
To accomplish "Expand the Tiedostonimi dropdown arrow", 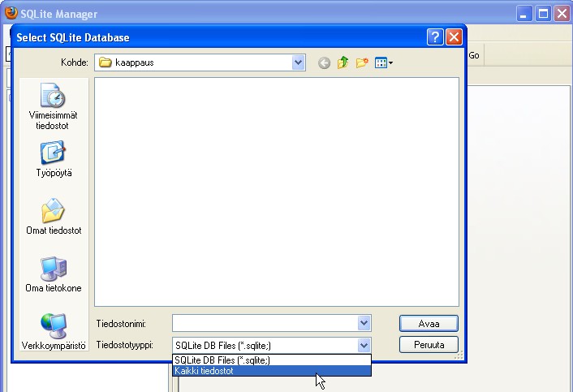I will [x=364, y=323].
